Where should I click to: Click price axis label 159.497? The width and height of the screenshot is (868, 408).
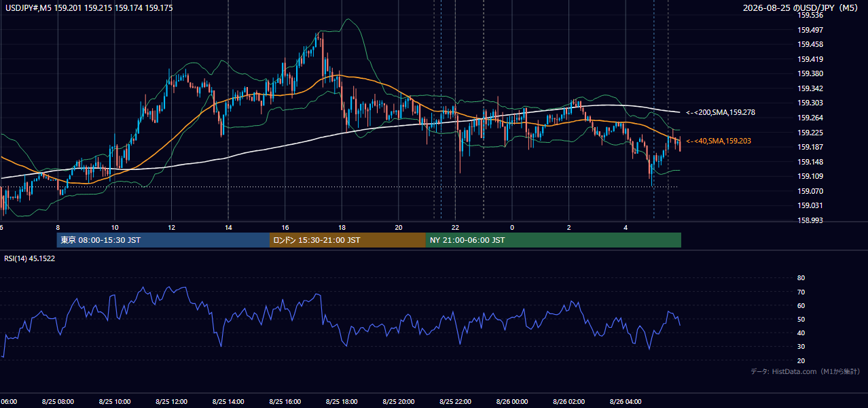tap(810, 30)
